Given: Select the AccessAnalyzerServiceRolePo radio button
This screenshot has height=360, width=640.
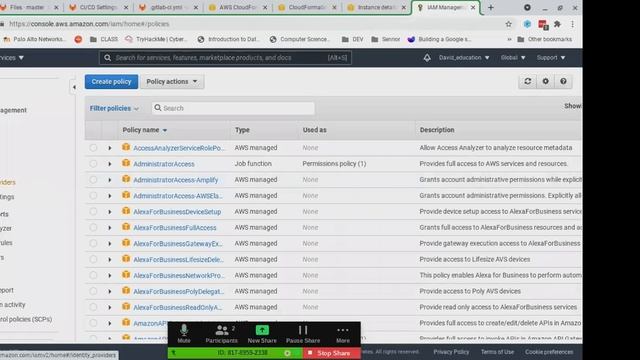Looking at the screenshot, I should (x=93, y=148).
